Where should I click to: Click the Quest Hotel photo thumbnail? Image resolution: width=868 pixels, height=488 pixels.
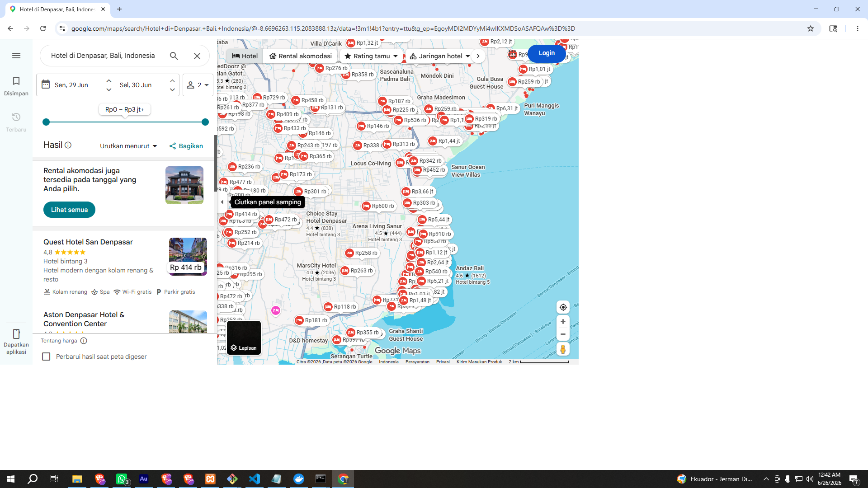[x=188, y=257]
